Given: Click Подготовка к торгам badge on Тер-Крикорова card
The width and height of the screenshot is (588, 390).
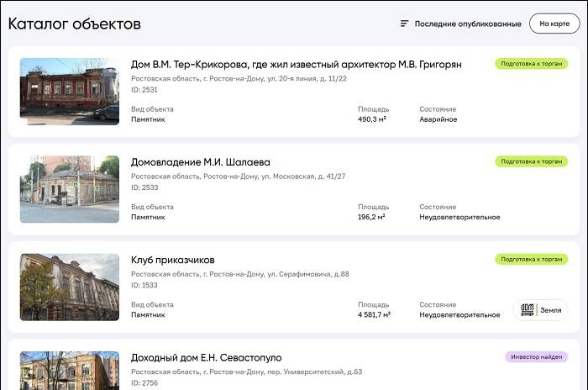Looking at the screenshot, I should tap(532, 64).
